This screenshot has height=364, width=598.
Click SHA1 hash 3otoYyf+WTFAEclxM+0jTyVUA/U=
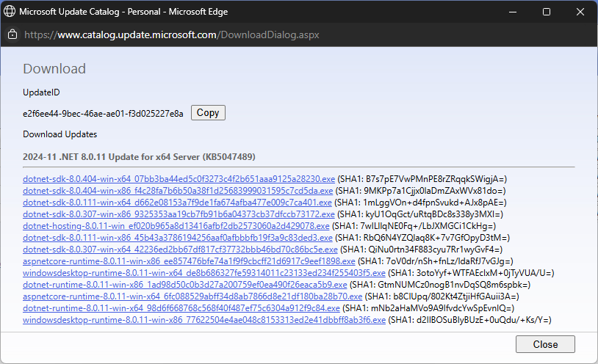click(483, 273)
